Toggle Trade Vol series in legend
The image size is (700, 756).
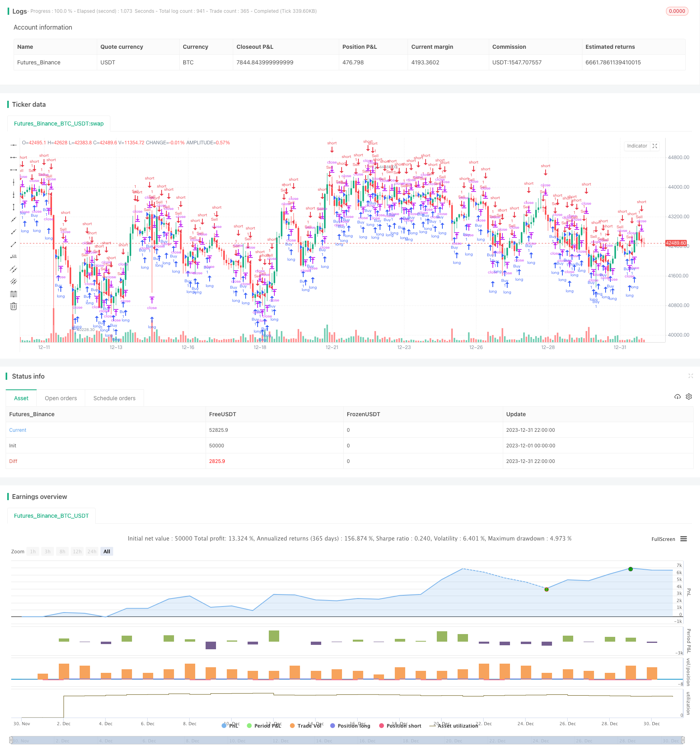(x=306, y=726)
